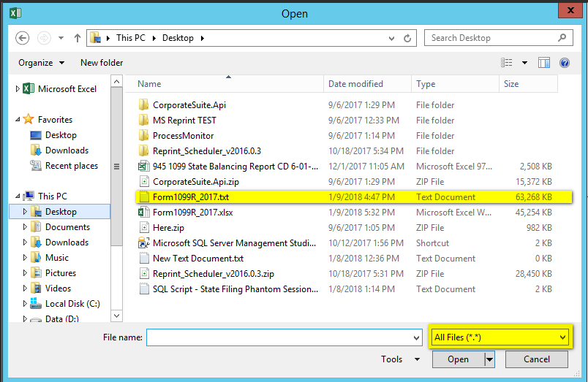This screenshot has height=382, width=588.
Task: Click the Back navigation arrow
Action: pos(23,38)
